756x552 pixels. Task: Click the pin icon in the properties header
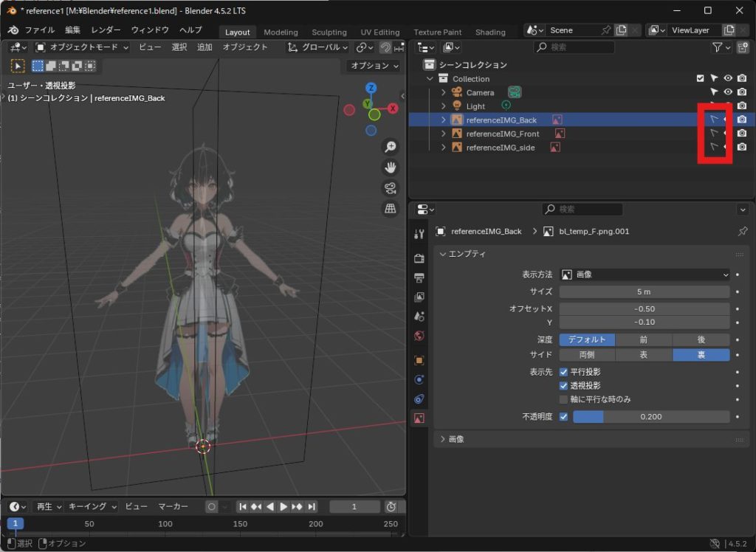click(742, 231)
